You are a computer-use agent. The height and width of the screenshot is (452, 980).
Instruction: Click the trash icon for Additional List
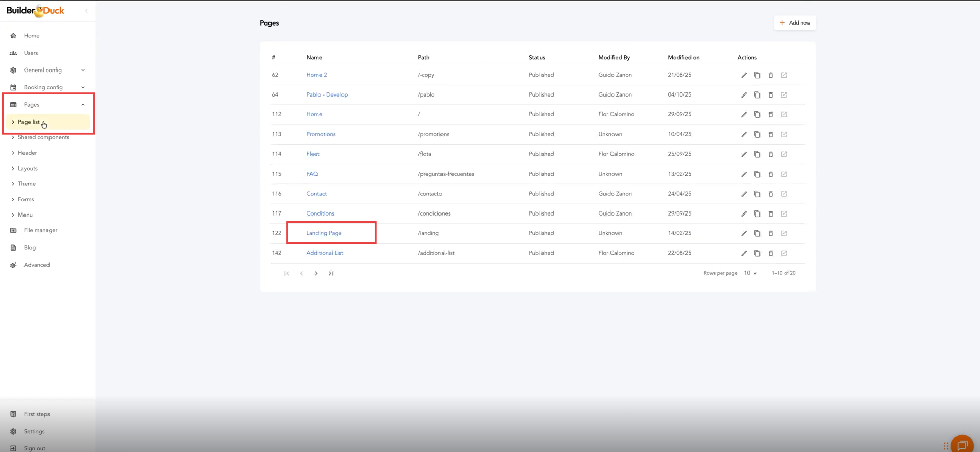[770, 253]
